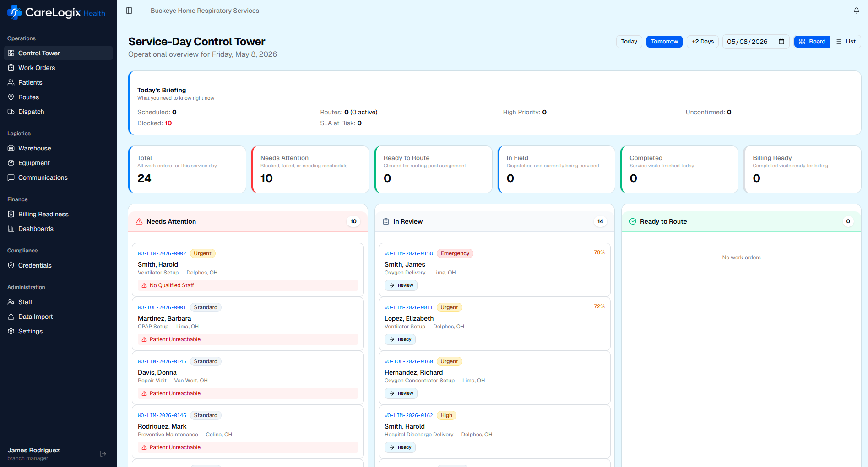Click the Routes pin icon
The height and width of the screenshot is (467, 868).
(11, 97)
